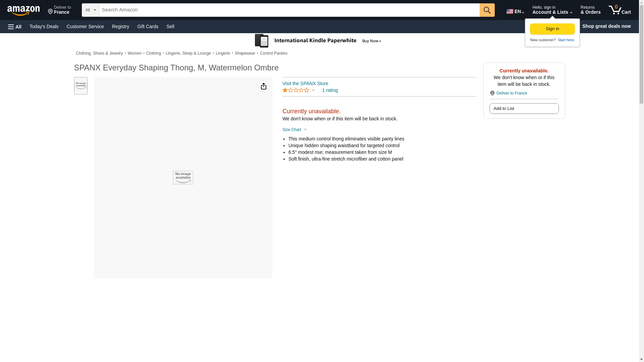
Task: Open the All hamburger menu
Action: [15, 26]
